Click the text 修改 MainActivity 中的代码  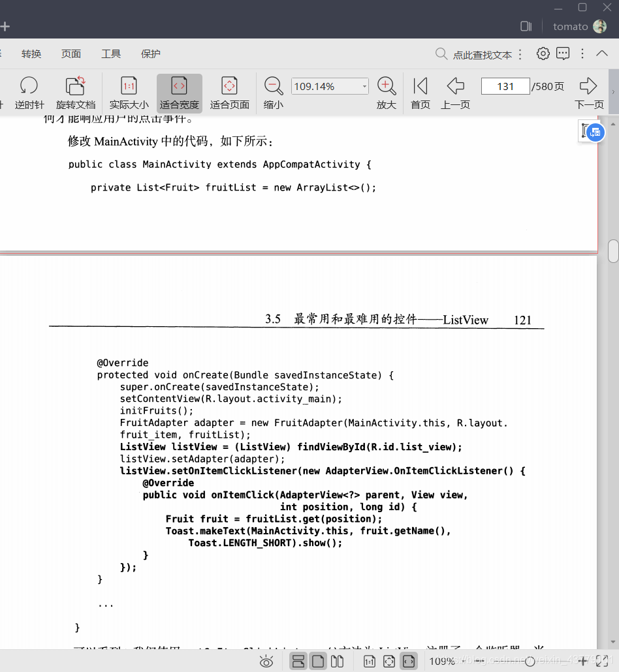138,141
